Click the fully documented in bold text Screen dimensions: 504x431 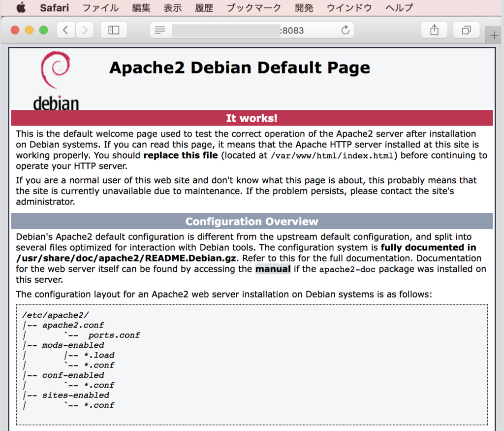[x=429, y=247]
